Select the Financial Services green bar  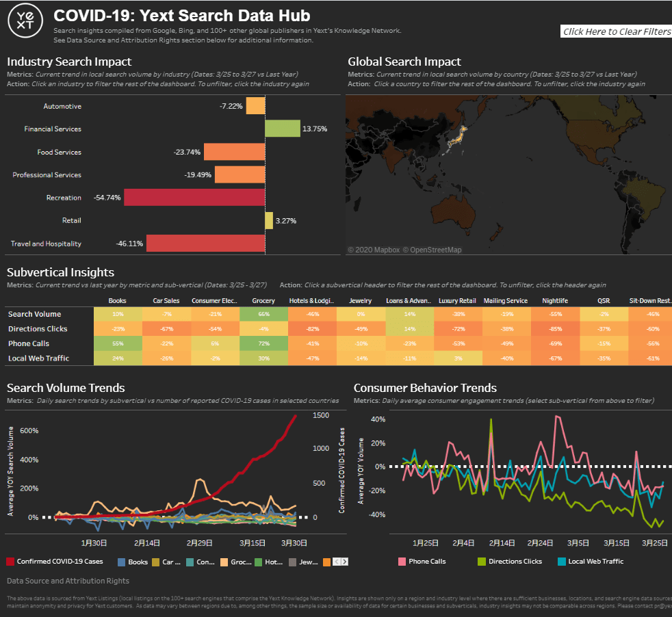click(x=282, y=129)
